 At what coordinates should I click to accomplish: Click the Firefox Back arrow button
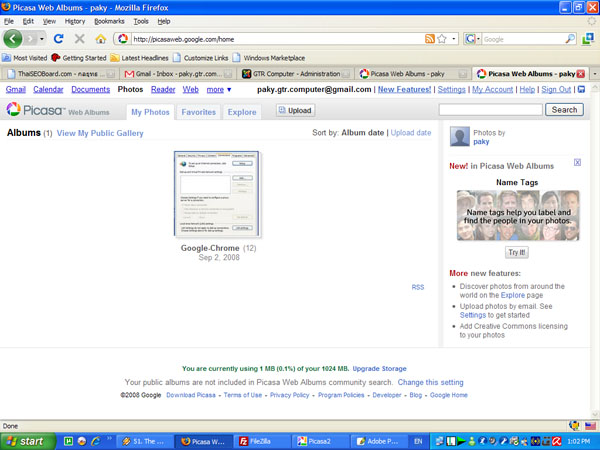click(13, 39)
